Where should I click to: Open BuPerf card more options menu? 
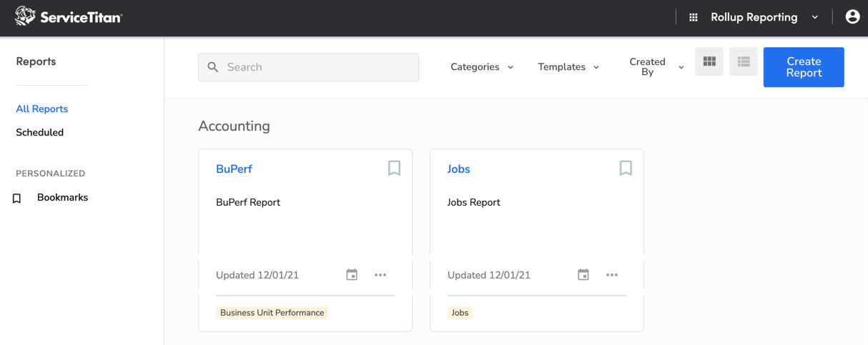coord(380,275)
